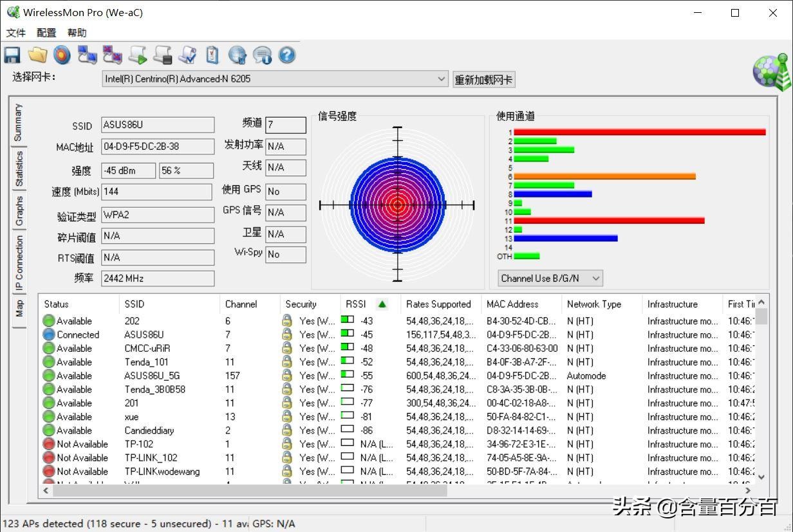This screenshot has width=793, height=532.
Task: Click the open folder toolbar icon
Action: point(37,55)
